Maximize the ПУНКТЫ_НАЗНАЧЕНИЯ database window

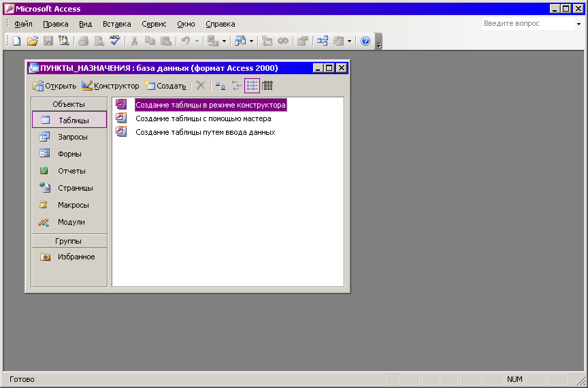(329, 68)
